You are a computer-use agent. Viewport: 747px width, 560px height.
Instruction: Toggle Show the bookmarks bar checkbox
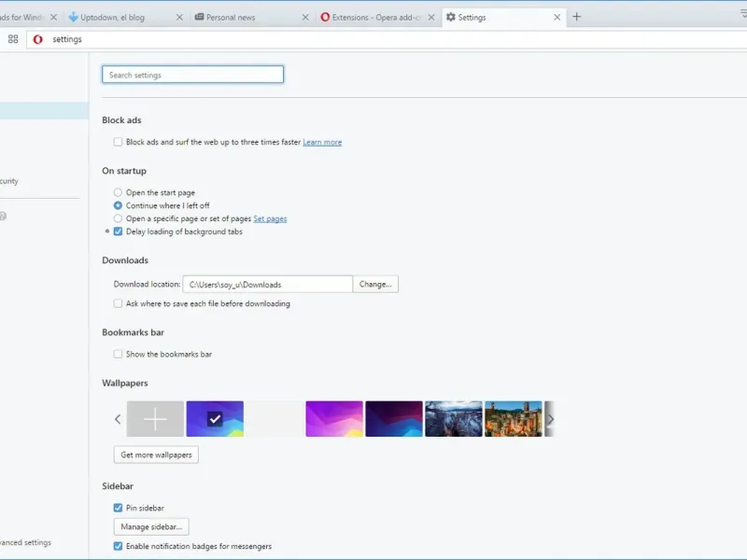pyautogui.click(x=118, y=354)
